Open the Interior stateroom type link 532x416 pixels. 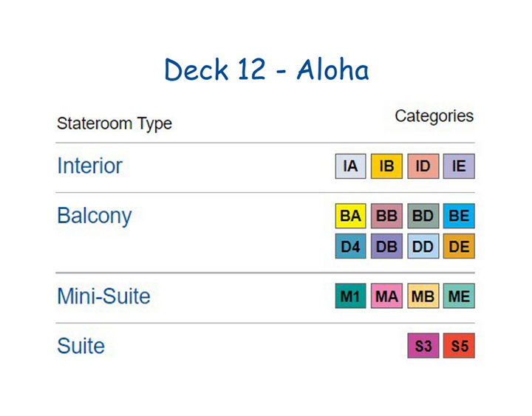(x=89, y=166)
